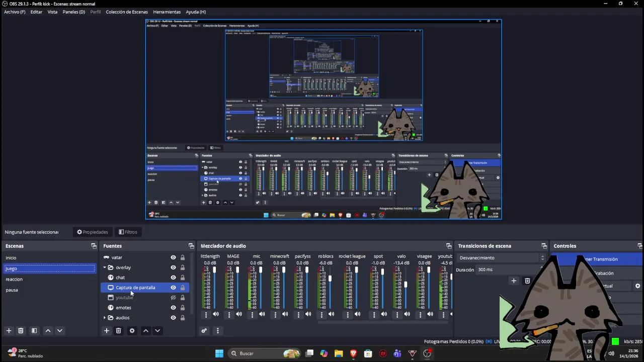
Task: Open the Archivo (F) menu
Action: pos(15,12)
